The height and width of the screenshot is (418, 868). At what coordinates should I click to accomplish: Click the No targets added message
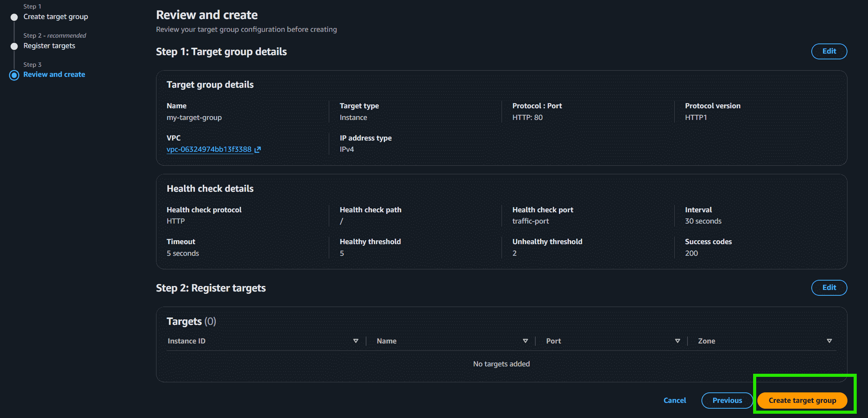tap(502, 364)
